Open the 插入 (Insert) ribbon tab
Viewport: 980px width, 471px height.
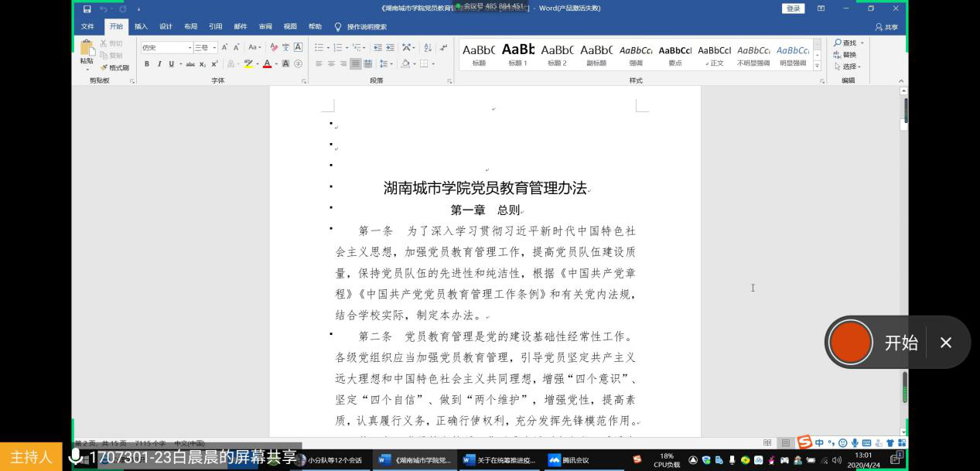tap(141, 26)
